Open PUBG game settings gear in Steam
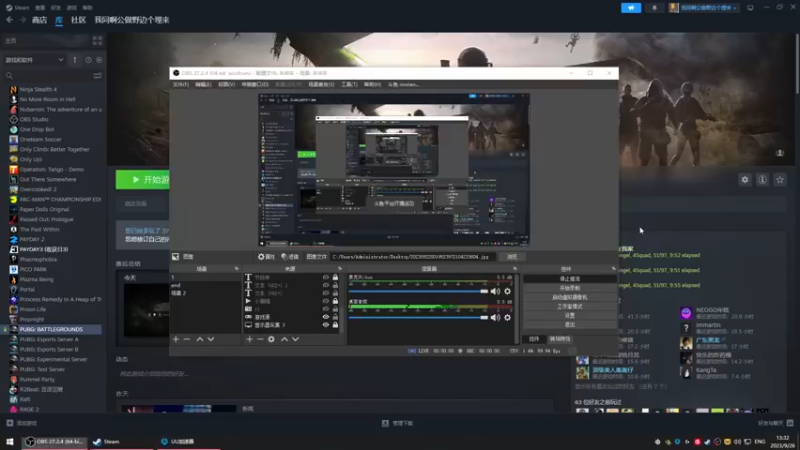Image resolution: width=800 pixels, height=450 pixels. [x=745, y=180]
